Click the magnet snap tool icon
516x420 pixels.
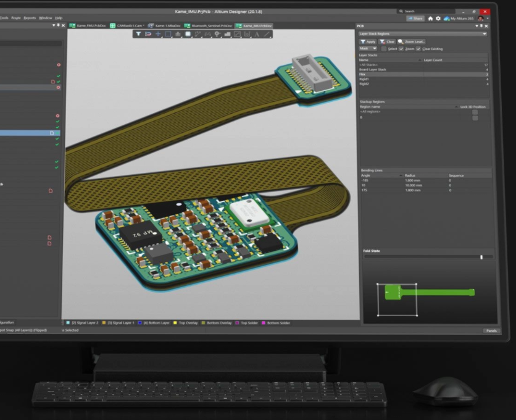148,34
